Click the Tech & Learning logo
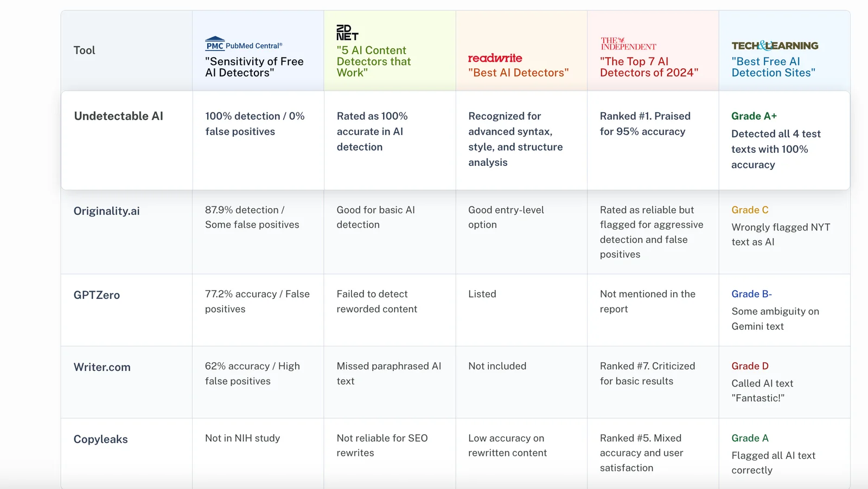 (x=775, y=46)
